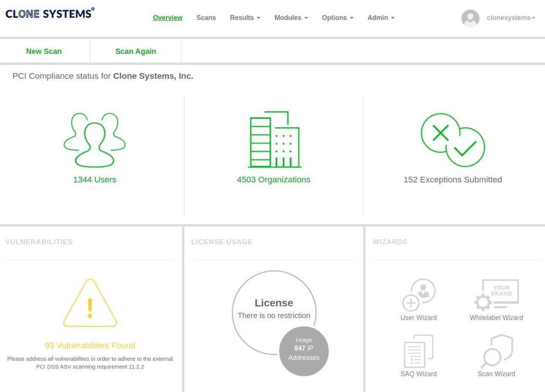The height and width of the screenshot is (392, 545).
Task: Expand the Results dropdown menu
Action: click(x=245, y=18)
